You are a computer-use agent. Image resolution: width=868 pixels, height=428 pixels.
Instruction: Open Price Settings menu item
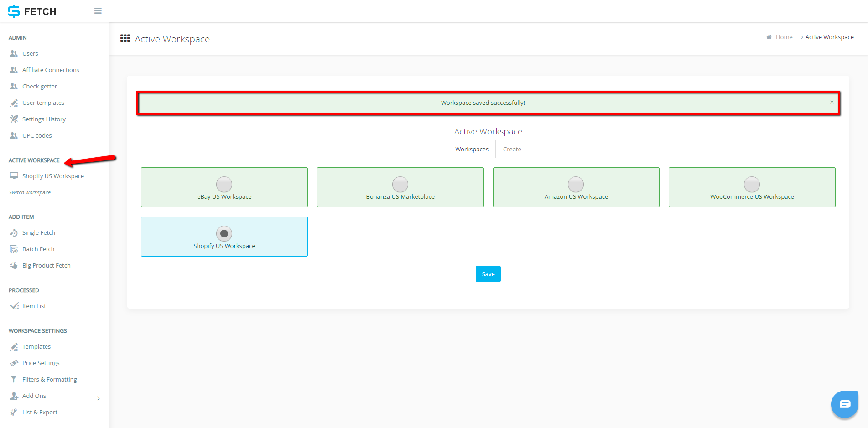(41, 363)
